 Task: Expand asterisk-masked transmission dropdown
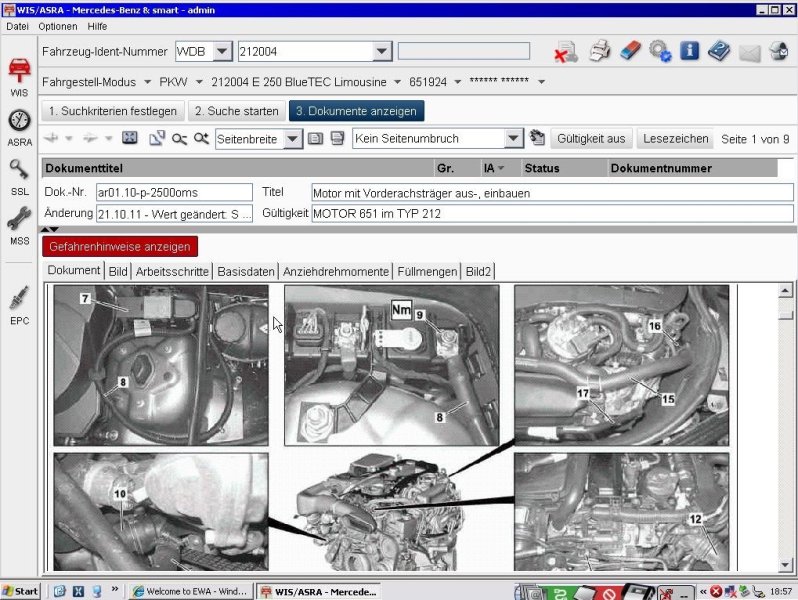point(542,82)
